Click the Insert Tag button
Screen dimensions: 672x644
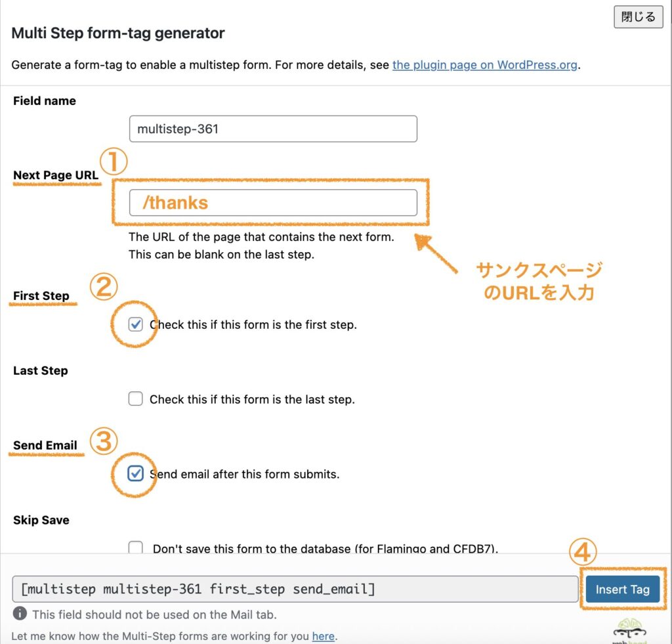(622, 590)
